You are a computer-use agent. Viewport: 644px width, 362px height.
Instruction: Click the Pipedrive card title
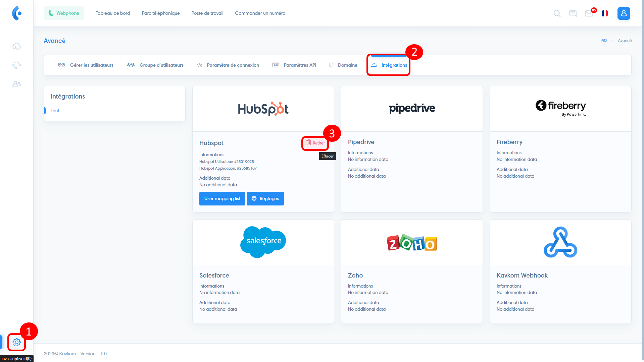[x=361, y=142]
